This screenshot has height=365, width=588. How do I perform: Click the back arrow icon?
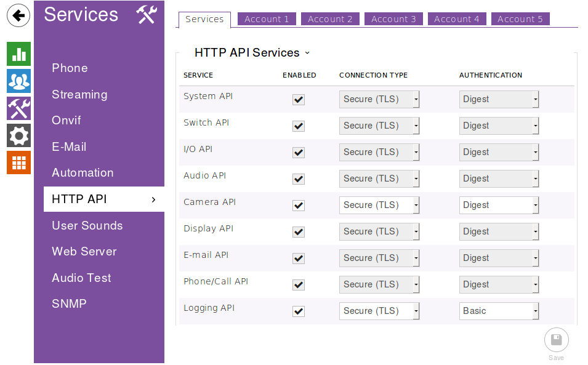click(19, 15)
